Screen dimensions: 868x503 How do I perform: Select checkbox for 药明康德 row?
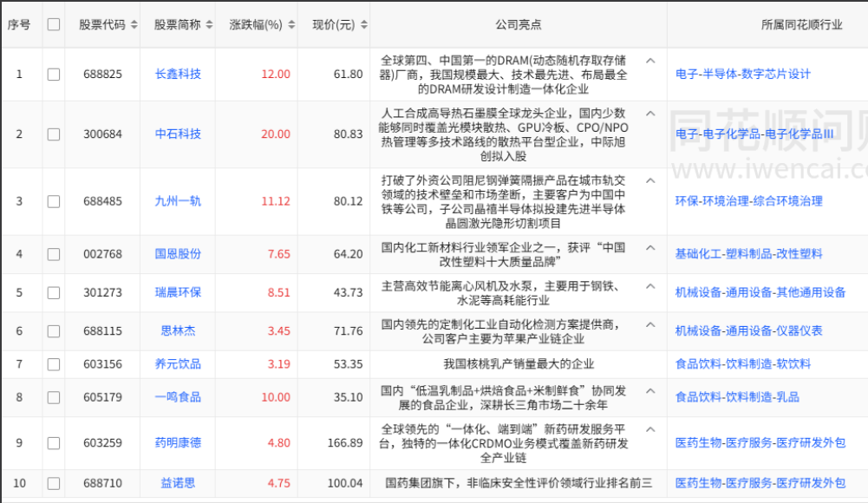[54, 443]
